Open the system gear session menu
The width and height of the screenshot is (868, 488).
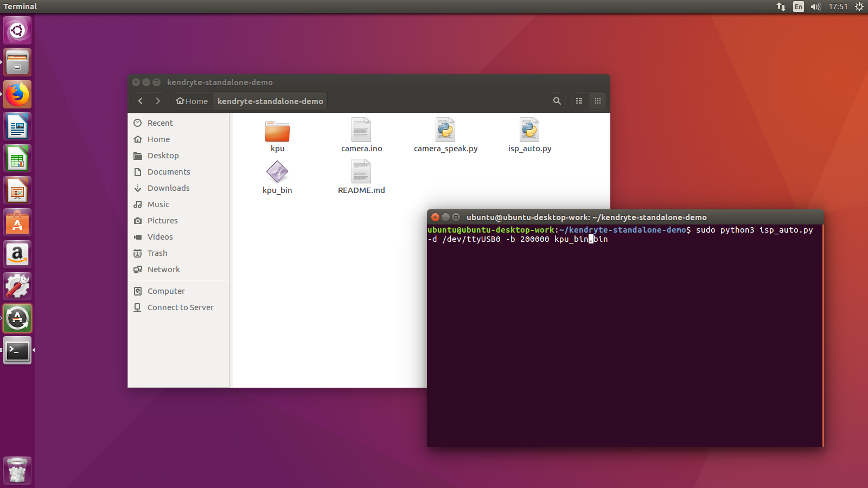pyautogui.click(x=859, y=7)
